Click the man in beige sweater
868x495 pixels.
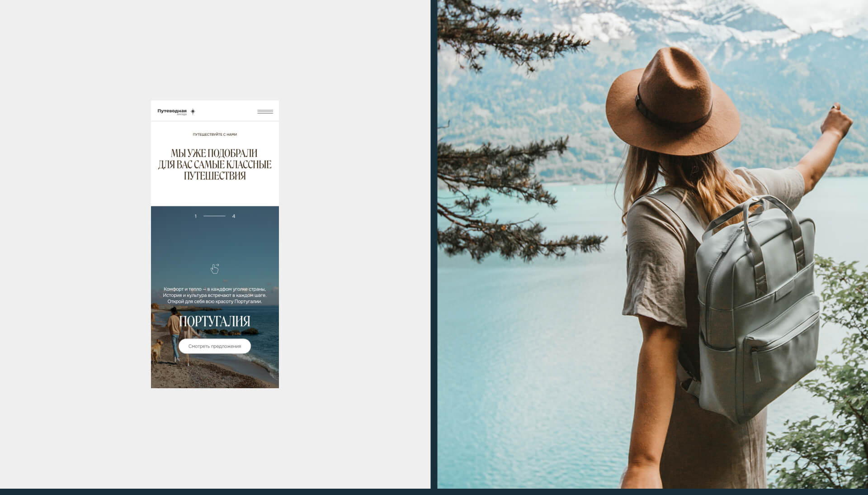[174, 325]
